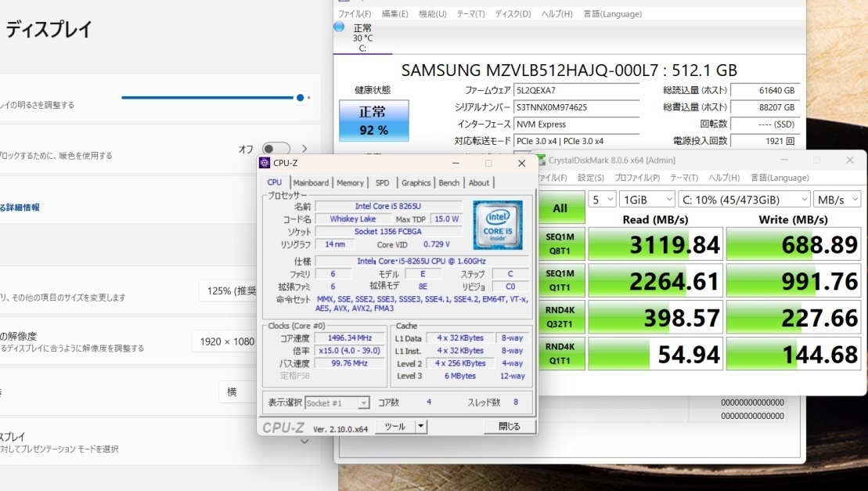Click the green All benchmark button
Screen dimensions: 868x491
[x=560, y=208]
